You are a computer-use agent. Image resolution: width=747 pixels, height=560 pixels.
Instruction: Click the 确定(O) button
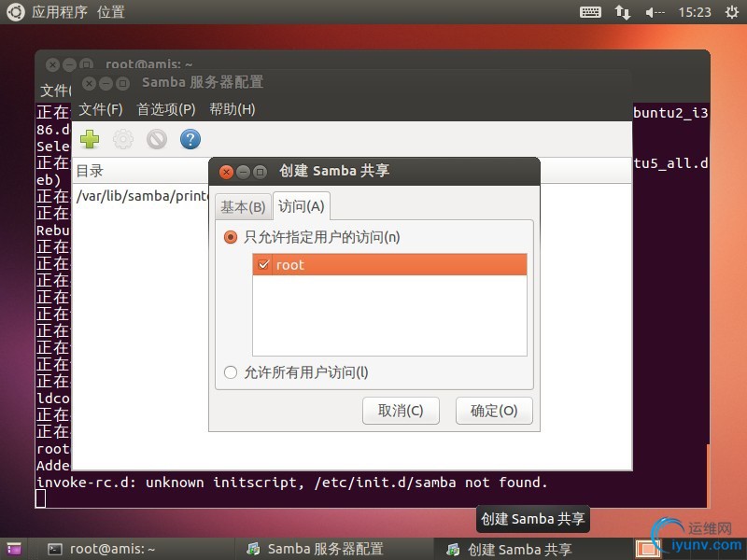click(494, 411)
